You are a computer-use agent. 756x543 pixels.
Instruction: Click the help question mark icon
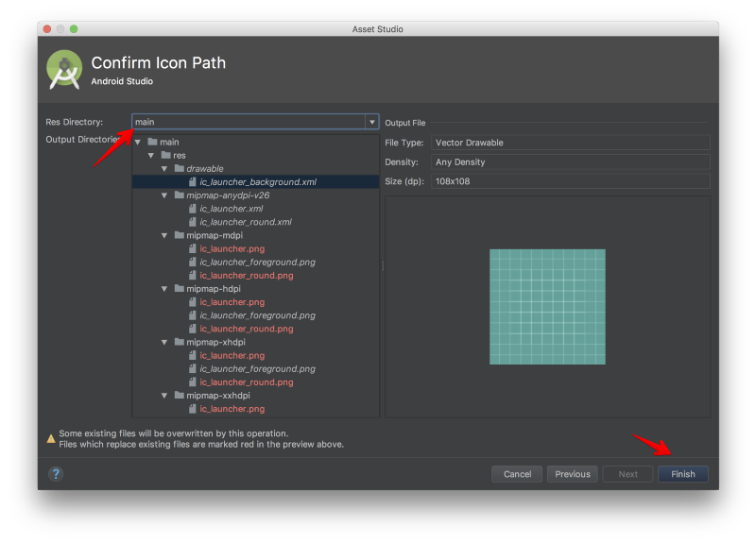56,474
